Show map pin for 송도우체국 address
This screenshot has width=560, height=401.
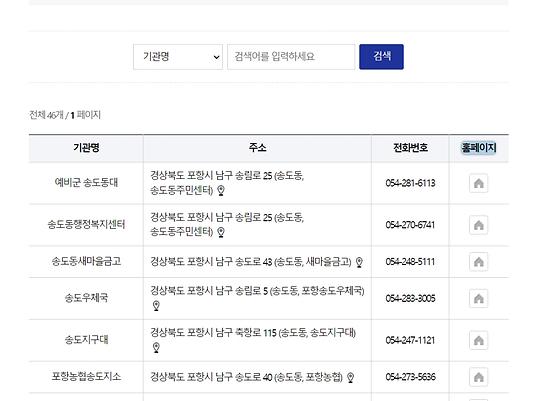coord(156,306)
